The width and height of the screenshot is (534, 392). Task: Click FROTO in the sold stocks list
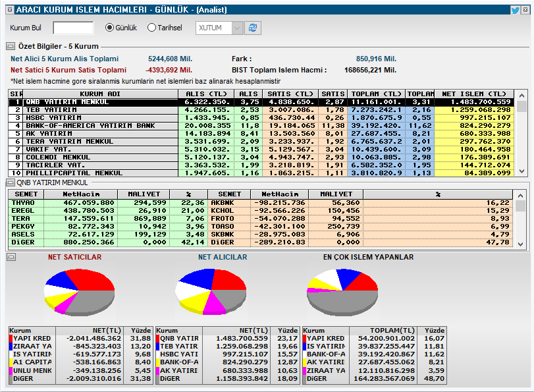point(223,219)
